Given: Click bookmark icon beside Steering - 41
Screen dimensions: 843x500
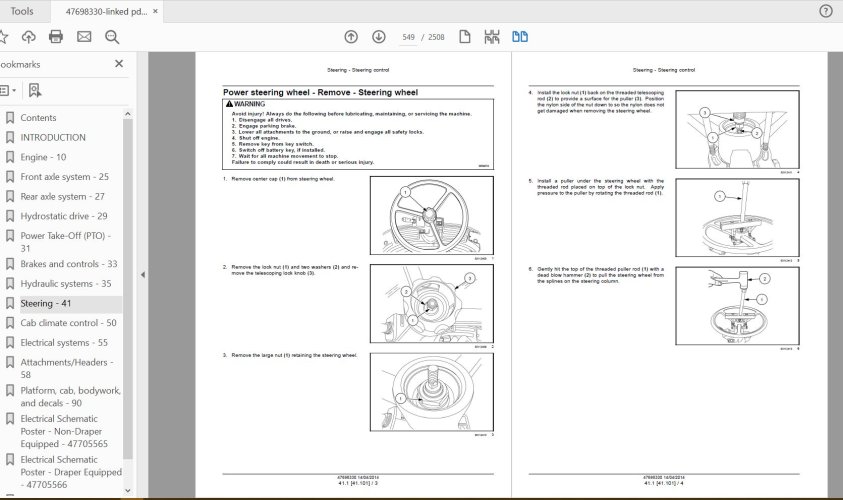Looking at the screenshot, I should coord(10,303).
